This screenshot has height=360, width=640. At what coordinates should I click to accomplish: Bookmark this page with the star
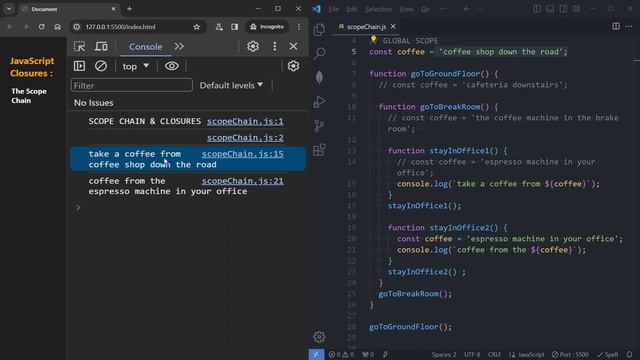197,27
